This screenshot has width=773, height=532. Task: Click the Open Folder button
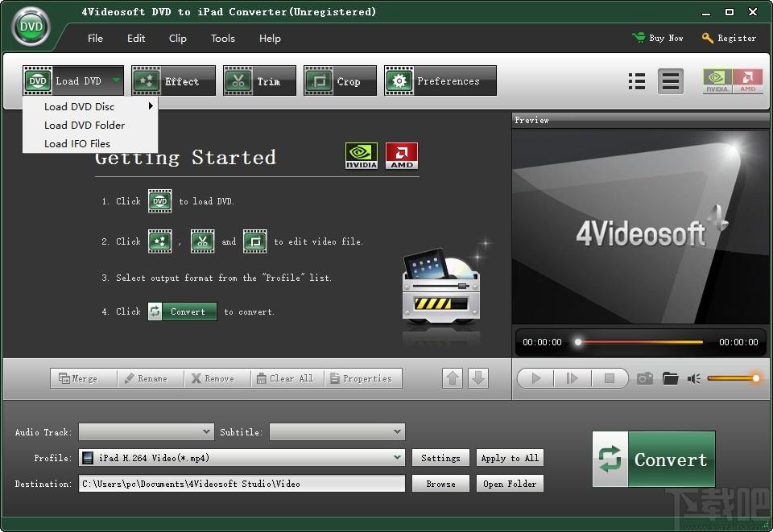click(510, 483)
